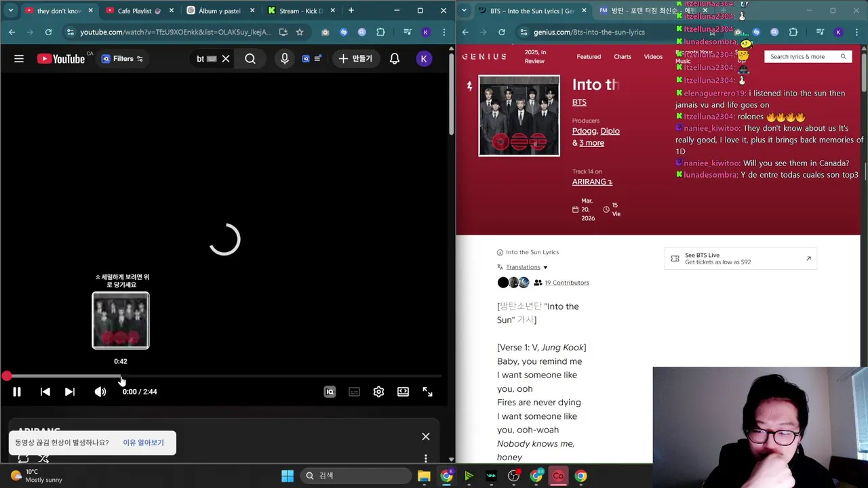
Task: Reload the YouTube page
Action: tap(48, 32)
